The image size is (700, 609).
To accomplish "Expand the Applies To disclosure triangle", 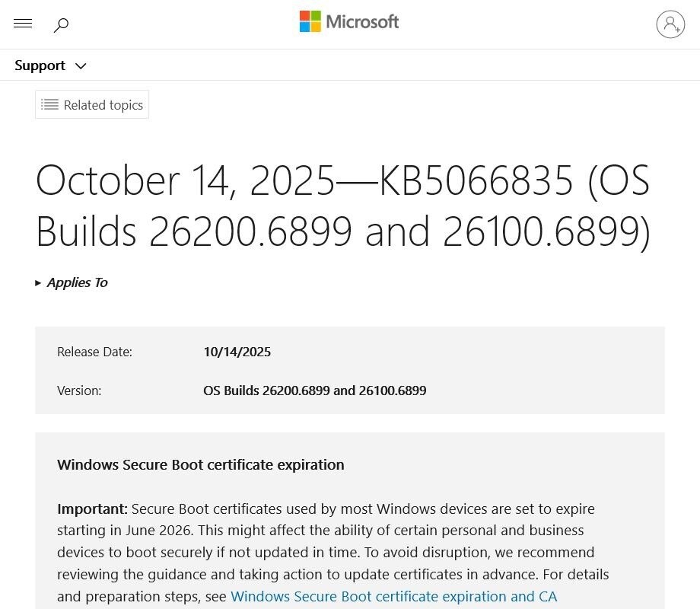I will (38, 282).
